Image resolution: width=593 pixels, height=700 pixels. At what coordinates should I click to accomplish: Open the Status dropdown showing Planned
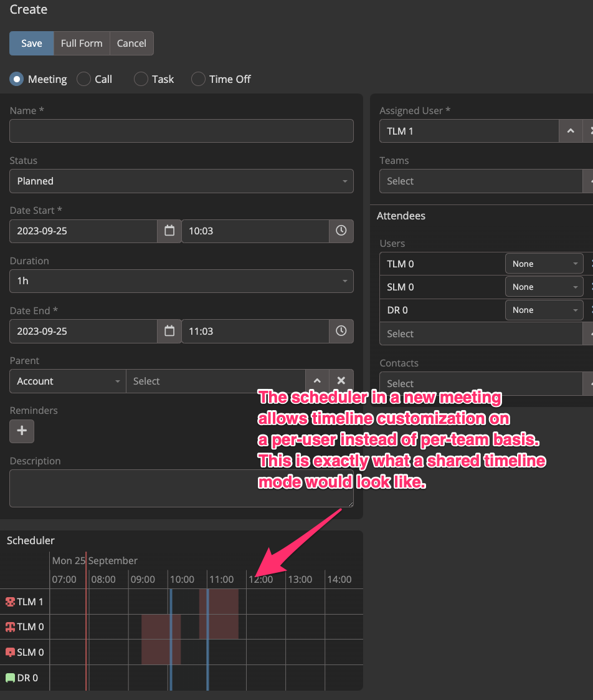(x=181, y=181)
